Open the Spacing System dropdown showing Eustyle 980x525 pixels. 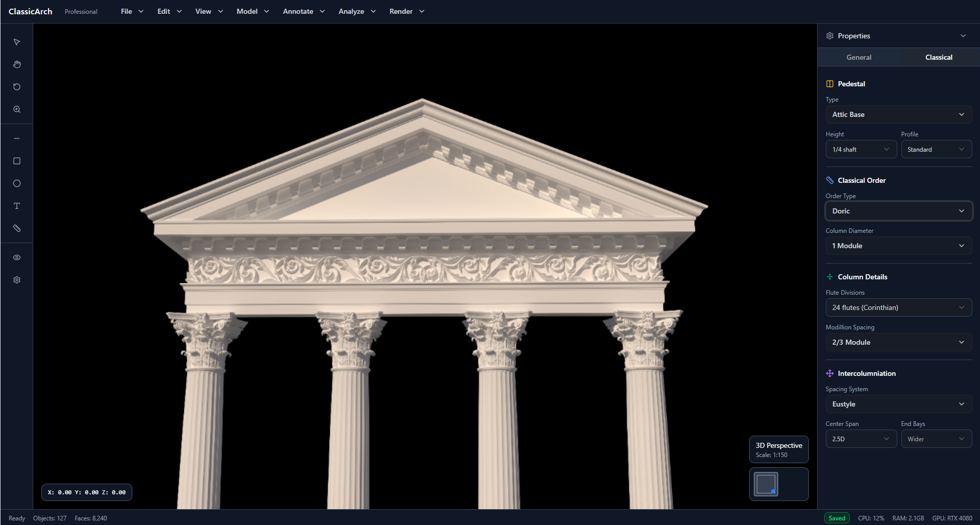point(898,404)
